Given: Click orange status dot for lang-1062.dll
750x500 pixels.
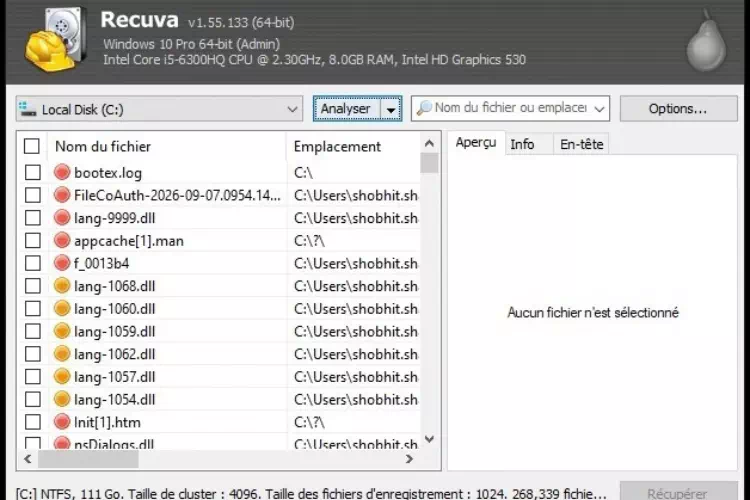Looking at the screenshot, I should [62, 354].
